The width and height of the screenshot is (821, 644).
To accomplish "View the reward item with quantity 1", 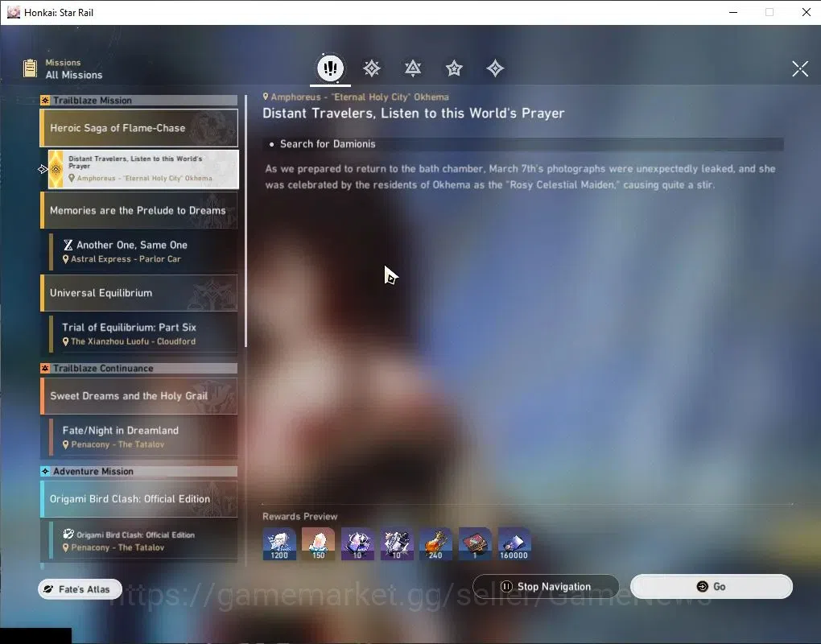I will 475,544.
